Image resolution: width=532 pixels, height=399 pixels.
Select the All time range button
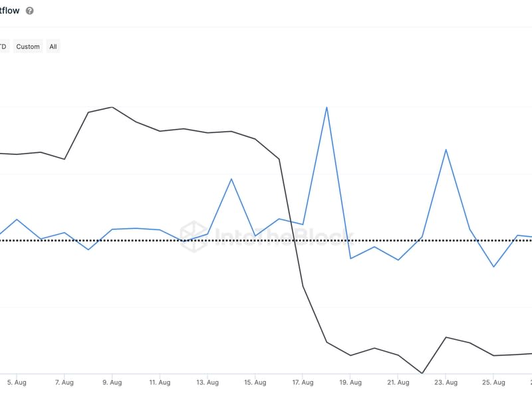[53, 47]
